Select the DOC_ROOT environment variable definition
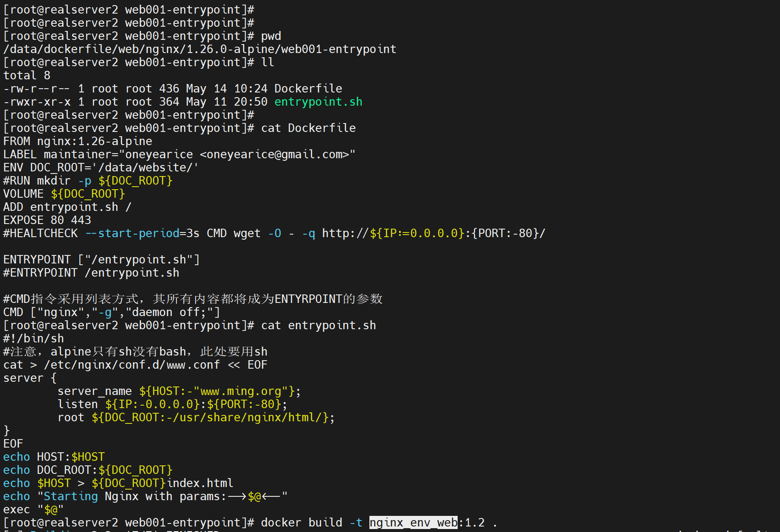Viewport: 780px width, 532px height. pyautogui.click(x=100, y=167)
